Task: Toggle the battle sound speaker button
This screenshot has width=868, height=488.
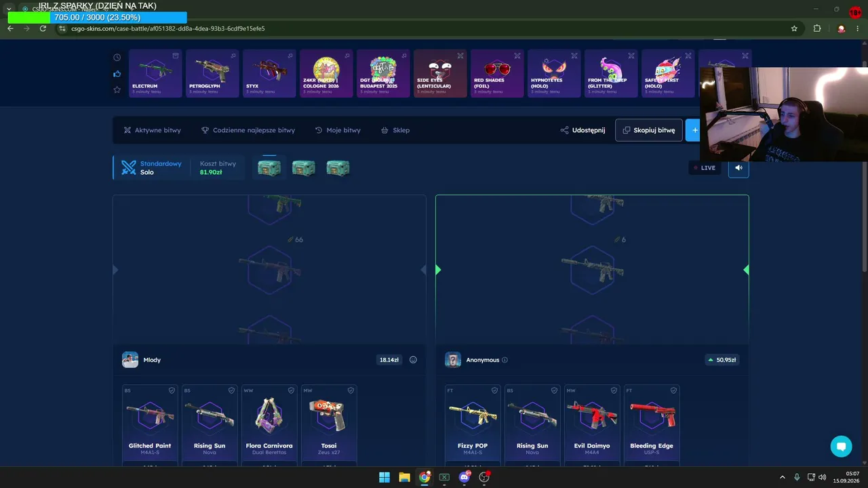Action: 738,167
